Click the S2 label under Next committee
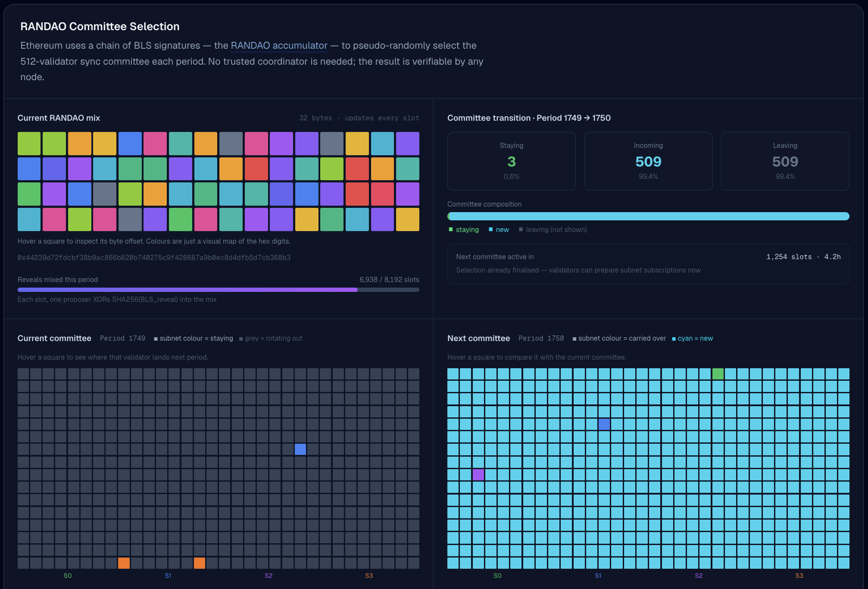868x589 pixels. click(x=699, y=576)
